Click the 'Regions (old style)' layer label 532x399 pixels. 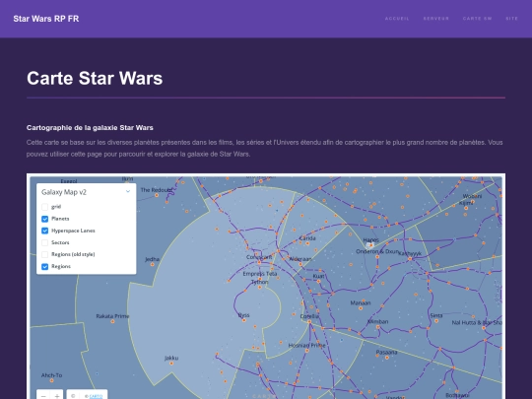[x=73, y=254]
